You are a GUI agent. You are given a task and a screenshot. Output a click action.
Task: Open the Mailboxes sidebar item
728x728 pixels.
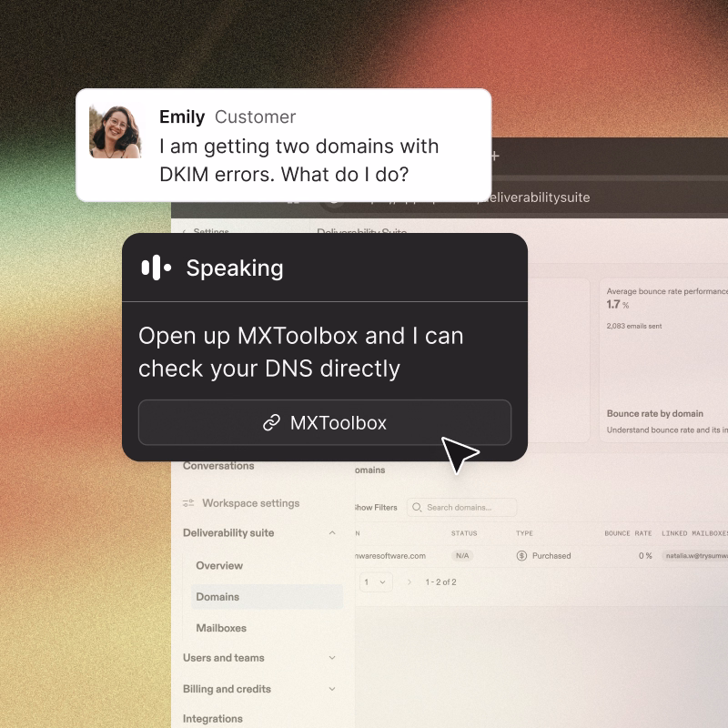click(x=221, y=628)
